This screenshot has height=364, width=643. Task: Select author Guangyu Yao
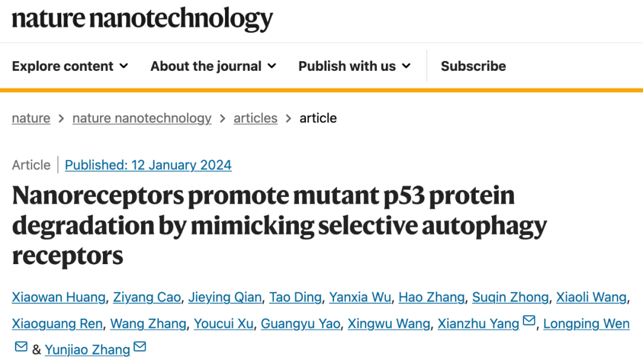301,324
